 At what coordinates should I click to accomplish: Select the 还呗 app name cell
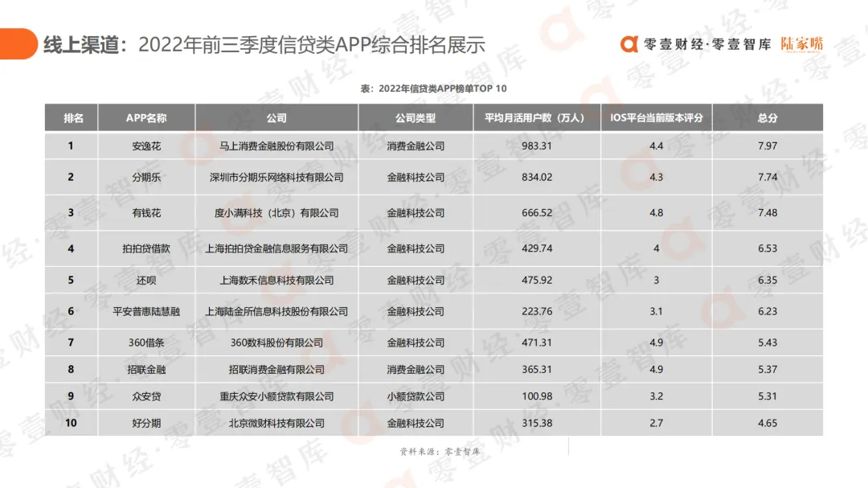[146, 281]
